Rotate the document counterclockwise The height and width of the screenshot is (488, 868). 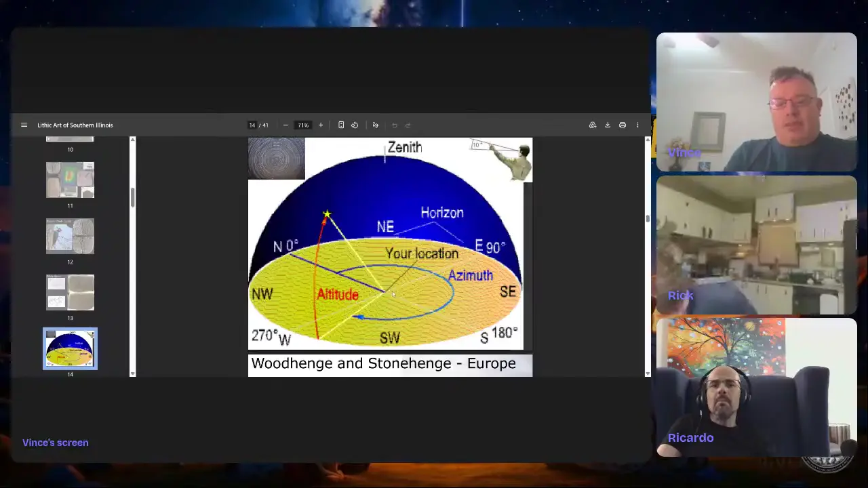(x=355, y=125)
